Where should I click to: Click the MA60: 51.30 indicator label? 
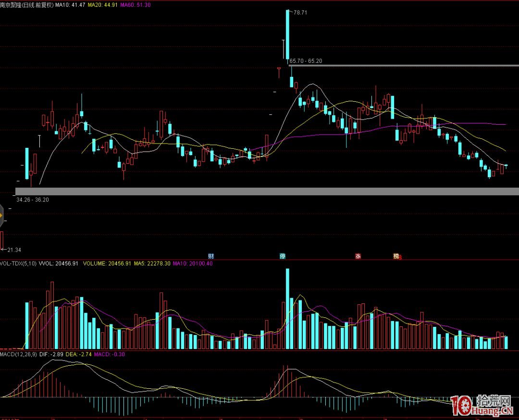click(x=136, y=5)
